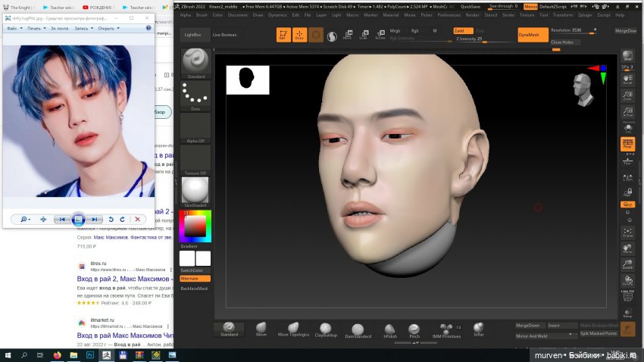The width and height of the screenshot is (644, 362).
Task: Click the Transp transparency icon
Action: coord(627,313)
